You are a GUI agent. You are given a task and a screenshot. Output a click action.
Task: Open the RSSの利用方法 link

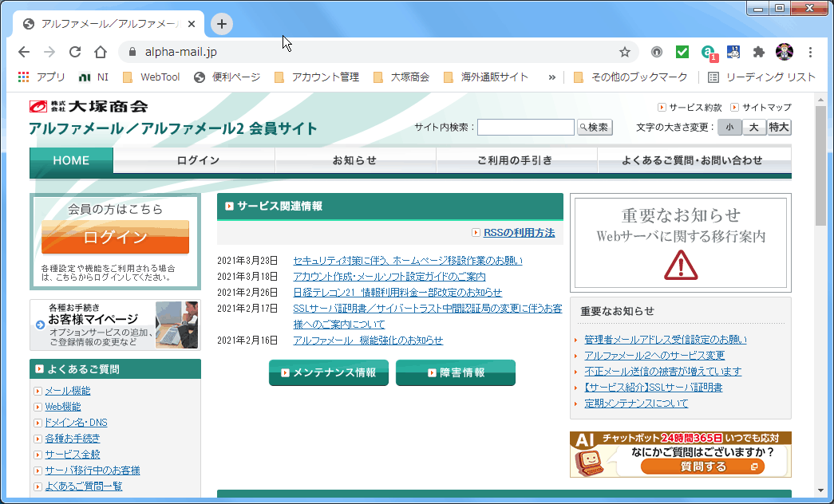coord(519,233)
